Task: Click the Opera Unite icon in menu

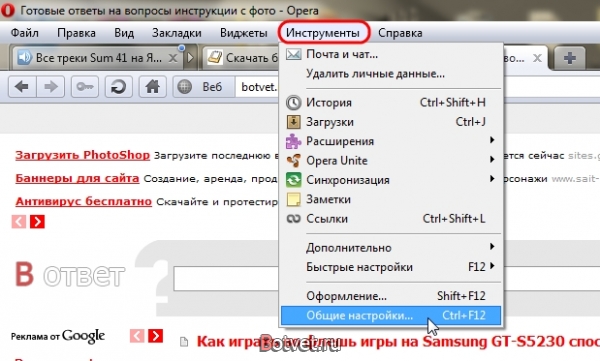Action: click(293, 161)
